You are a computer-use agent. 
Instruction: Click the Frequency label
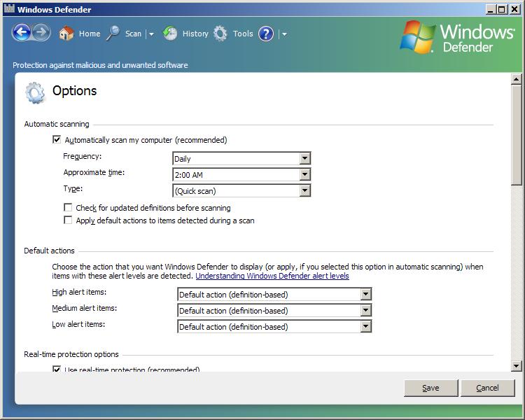click(x=83, y=156)
